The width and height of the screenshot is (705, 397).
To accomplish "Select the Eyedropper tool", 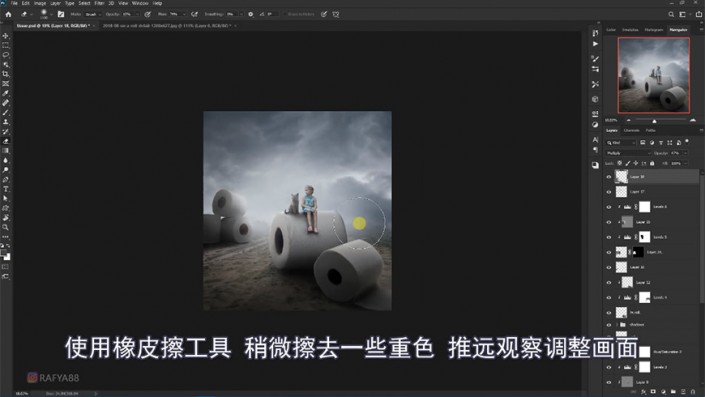I will (x=5, y=93).
